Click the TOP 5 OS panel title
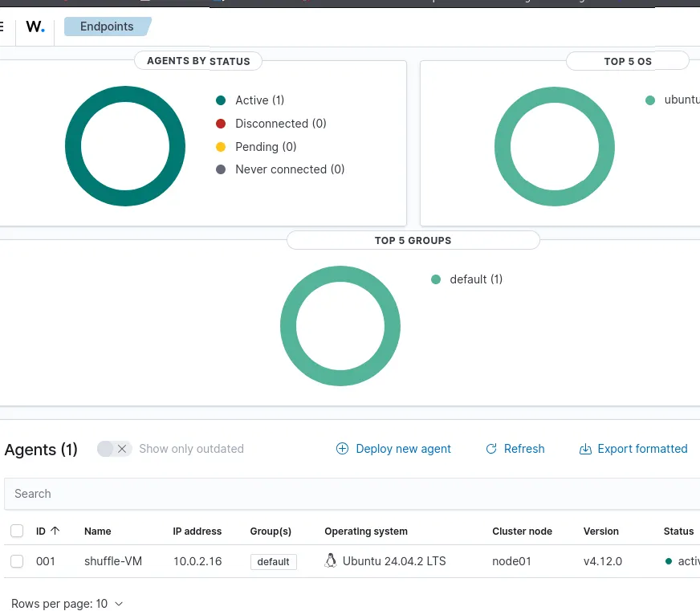This screenshot has height=611, width=700. coord(628,61)
